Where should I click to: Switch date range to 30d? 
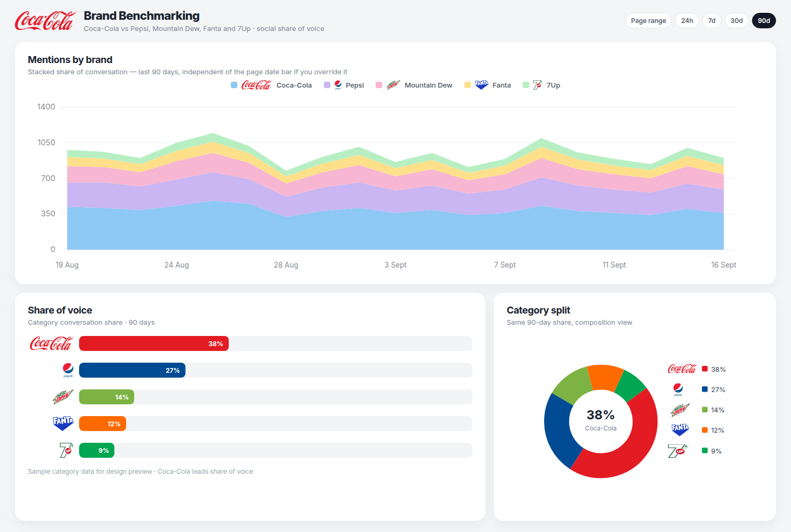coord(736,21)
